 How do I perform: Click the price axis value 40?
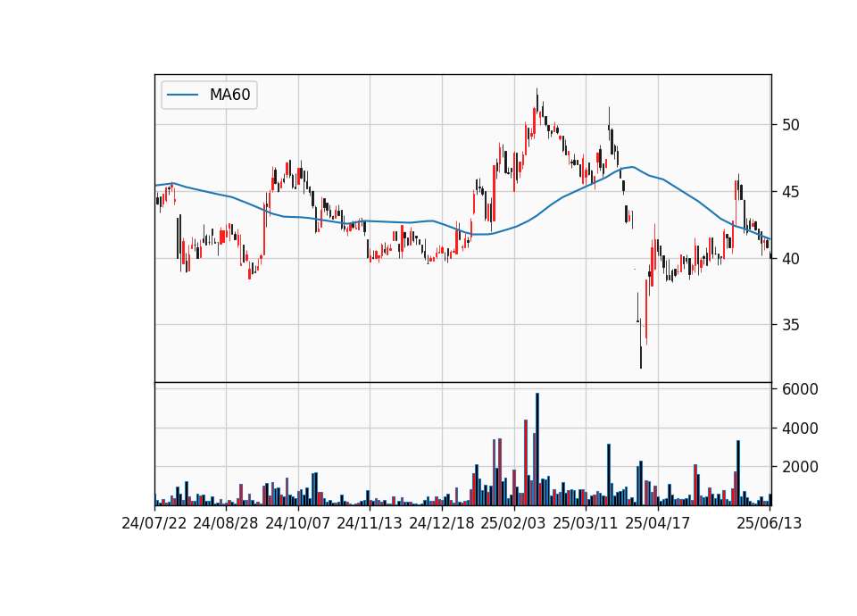pyautogui.click(x=790, y=259)
